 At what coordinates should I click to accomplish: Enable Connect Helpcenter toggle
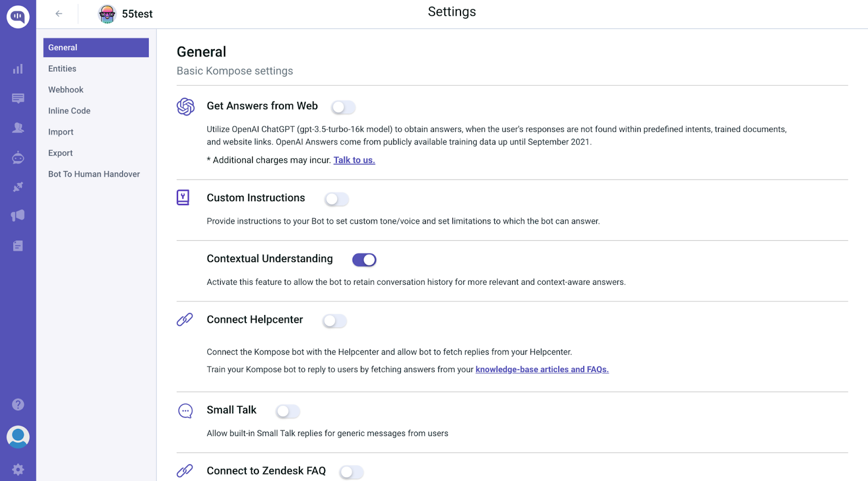pos(334,321)
